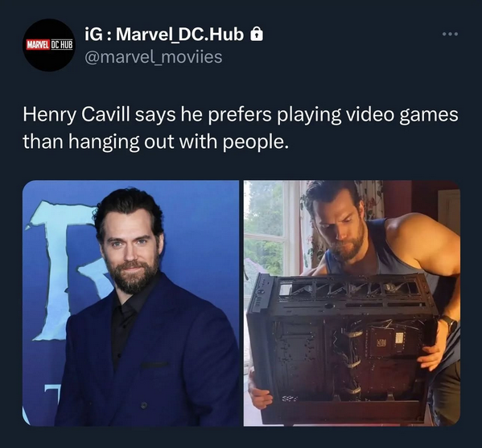
Task: Click the words Henry Cavill in the tweet
Action: [76, 114]
